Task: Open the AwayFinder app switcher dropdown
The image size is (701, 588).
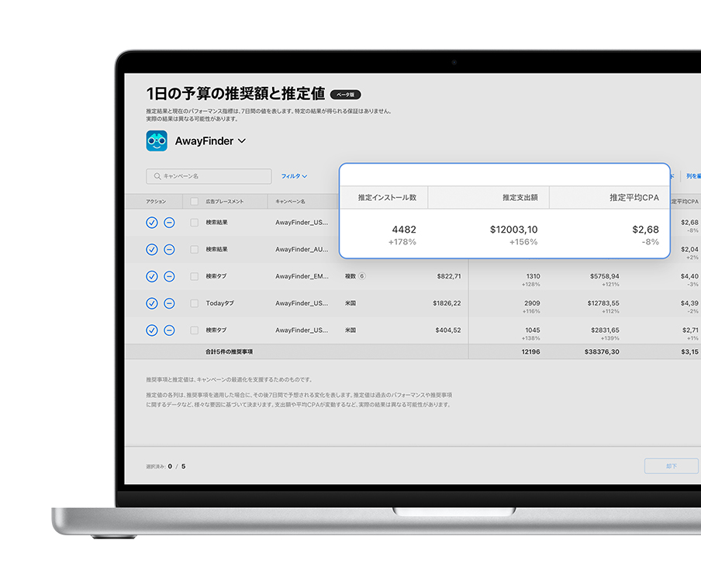Action: click(242, 141)
